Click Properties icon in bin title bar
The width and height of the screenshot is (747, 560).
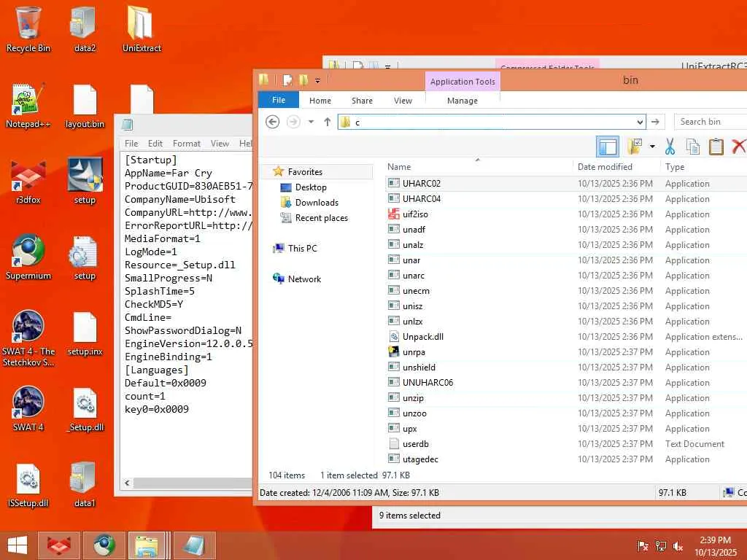pyautogui.click(x=287, y=80)
